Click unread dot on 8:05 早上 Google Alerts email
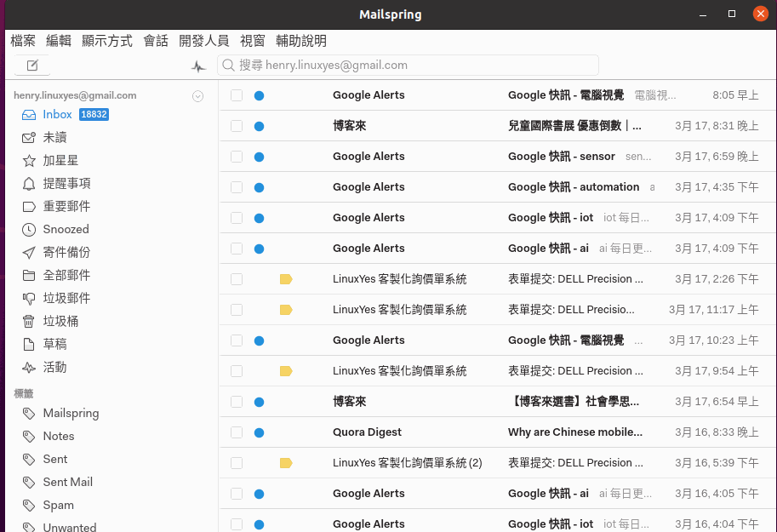 coord(260,95)
